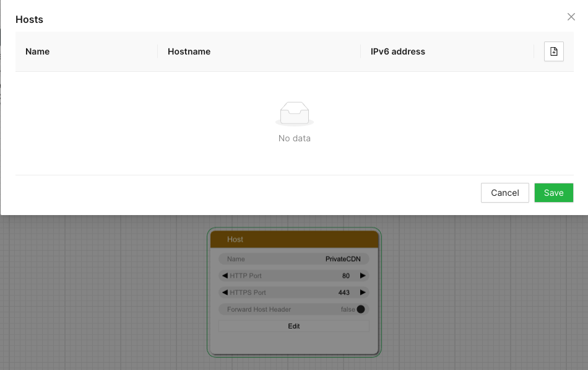Increment HTTP Port using the right arrow
Screen dimensions: 588x370
pos(363,276)
